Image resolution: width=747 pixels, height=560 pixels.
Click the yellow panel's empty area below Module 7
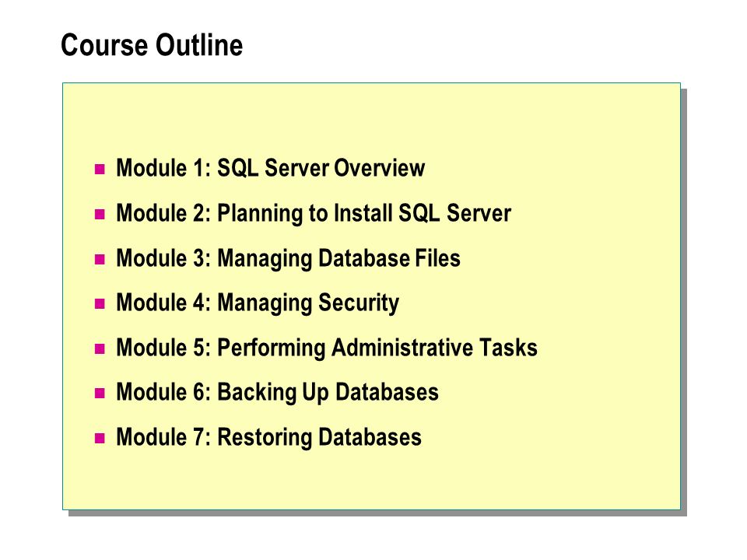coord(372,480)
